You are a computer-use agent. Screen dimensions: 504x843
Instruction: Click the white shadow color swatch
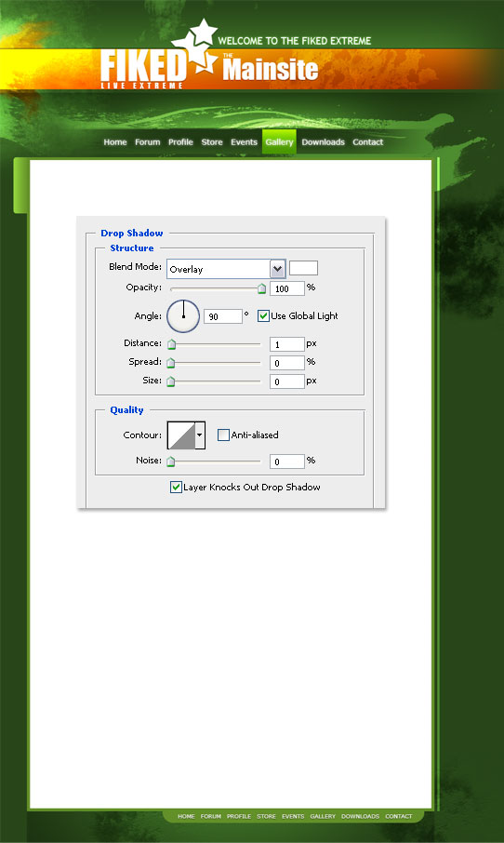coord(303,268)
